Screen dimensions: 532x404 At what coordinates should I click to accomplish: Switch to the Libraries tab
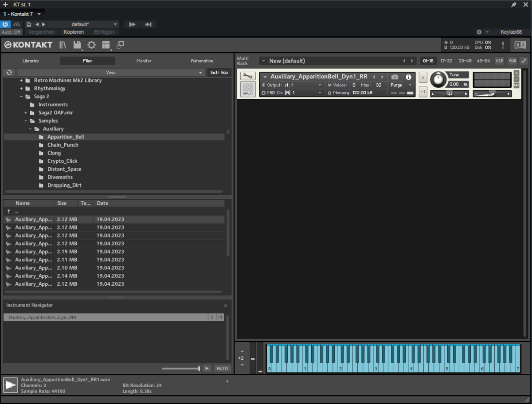pos(31,61)
